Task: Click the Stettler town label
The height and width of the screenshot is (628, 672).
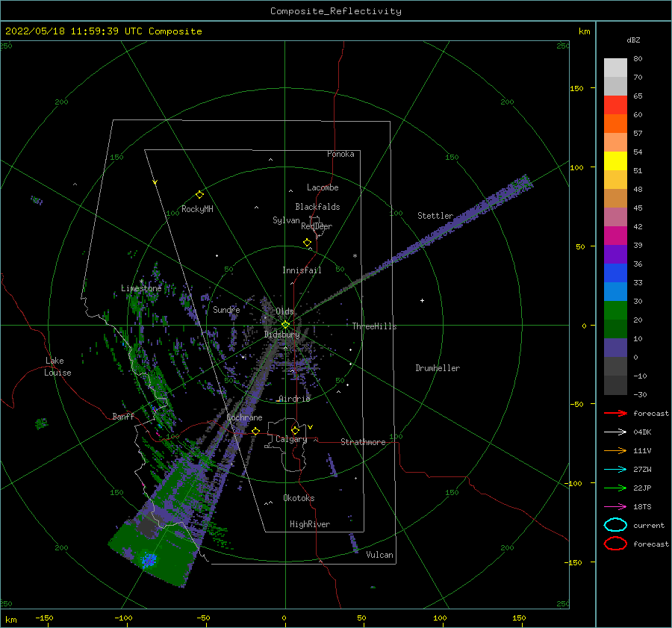Action: (435, 216)
